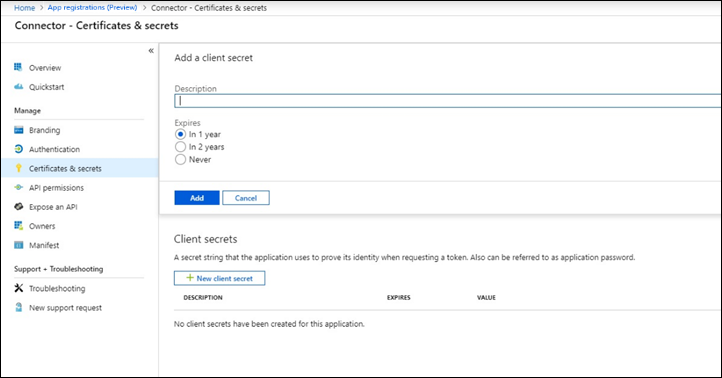Click into the Description text field
The image size is (722, 378).
pyautogui.click(x=448, y=101)
